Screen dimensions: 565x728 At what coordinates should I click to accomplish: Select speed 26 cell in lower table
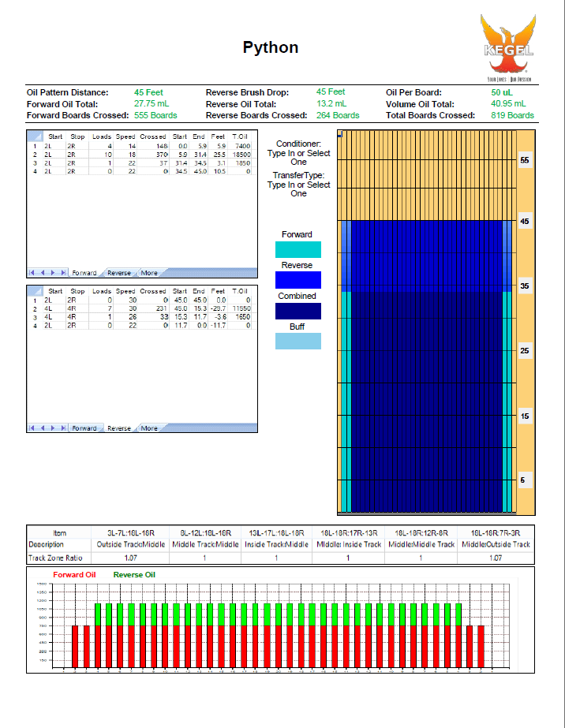[125, 316]
